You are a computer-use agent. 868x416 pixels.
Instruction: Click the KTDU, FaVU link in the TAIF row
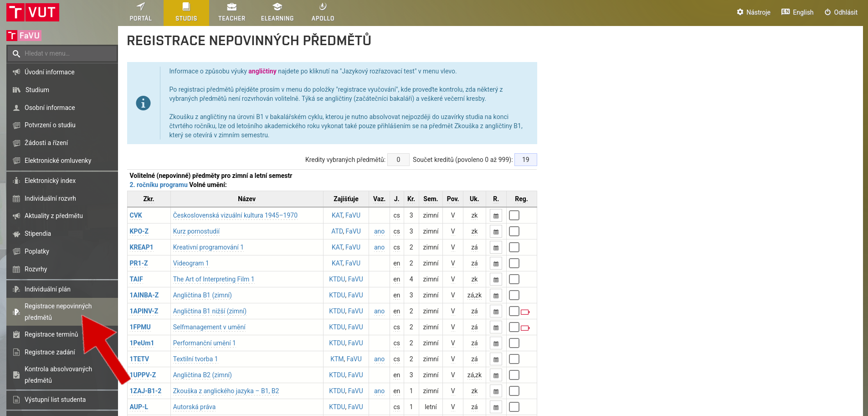coord(346,279)
